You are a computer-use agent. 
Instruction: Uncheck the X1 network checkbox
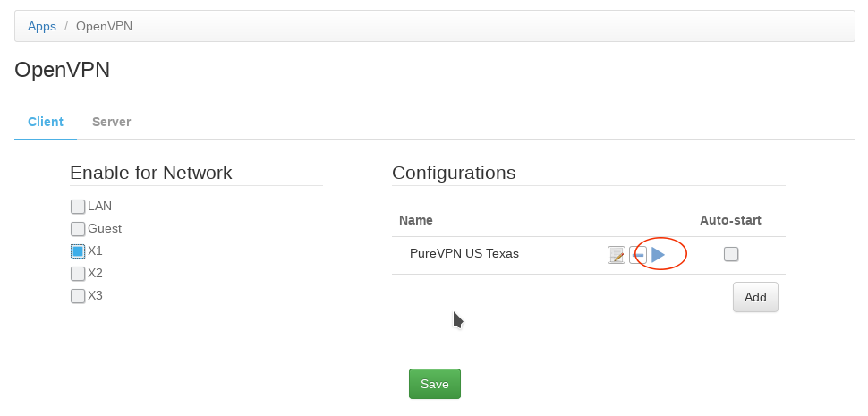[x=78, y=251]
